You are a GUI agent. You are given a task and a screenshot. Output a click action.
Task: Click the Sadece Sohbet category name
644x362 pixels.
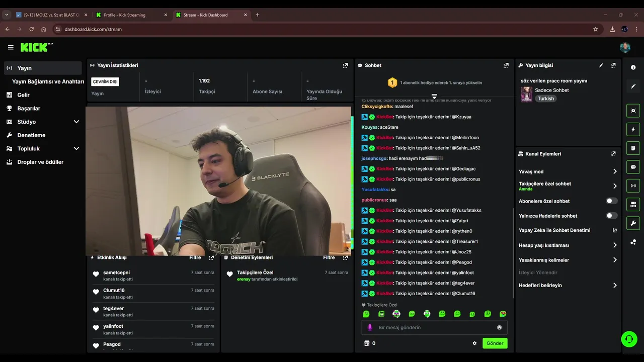click(x=552, y=90)
